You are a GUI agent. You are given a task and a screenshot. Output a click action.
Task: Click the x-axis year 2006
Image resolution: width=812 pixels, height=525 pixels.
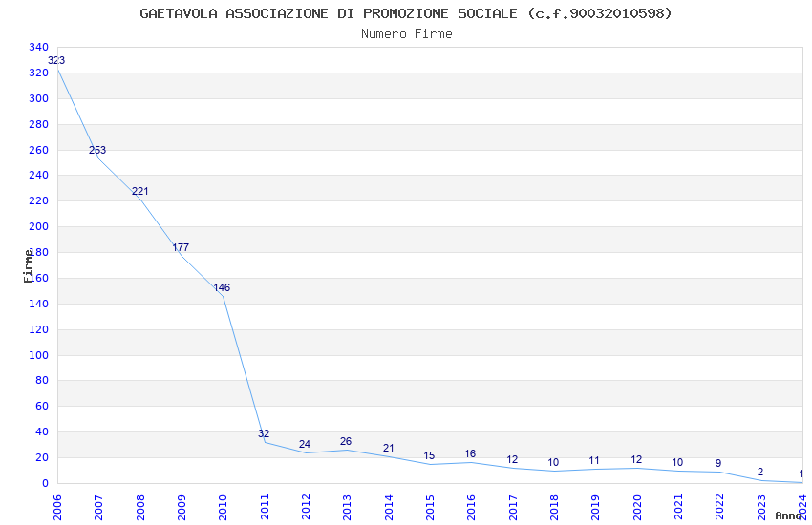57,508
